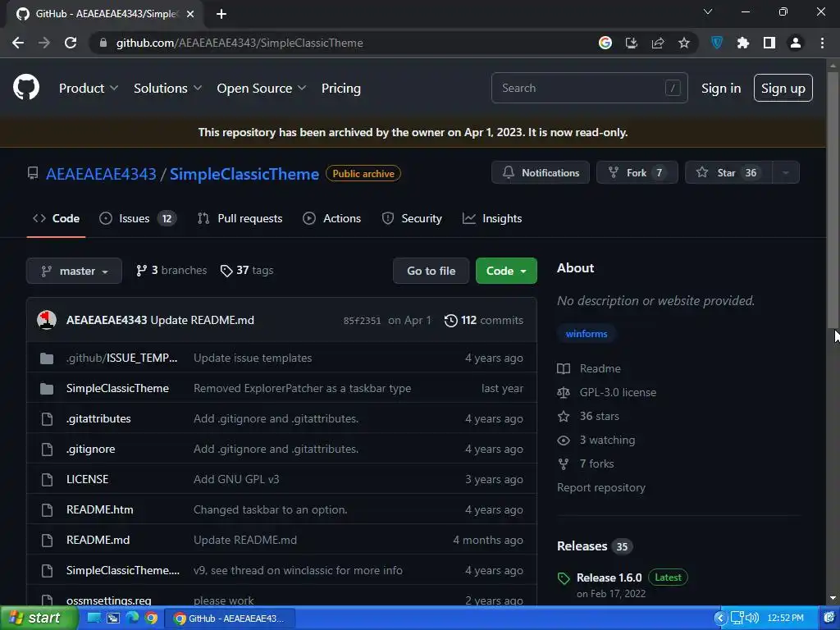
Task: Expand the Product menu
Action: pyautogui.click(x=89, y=89)
